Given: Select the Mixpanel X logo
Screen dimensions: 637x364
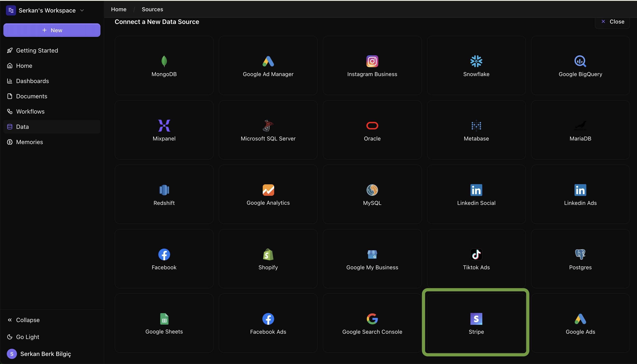Looking at the screenshot, I should [164, 125].
